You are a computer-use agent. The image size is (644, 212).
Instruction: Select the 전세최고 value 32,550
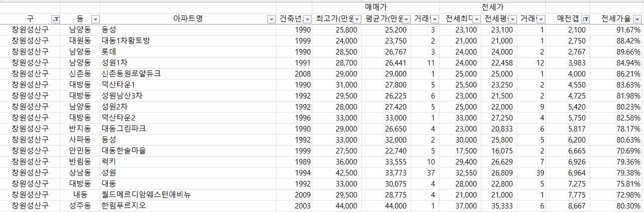click(460, 172)
